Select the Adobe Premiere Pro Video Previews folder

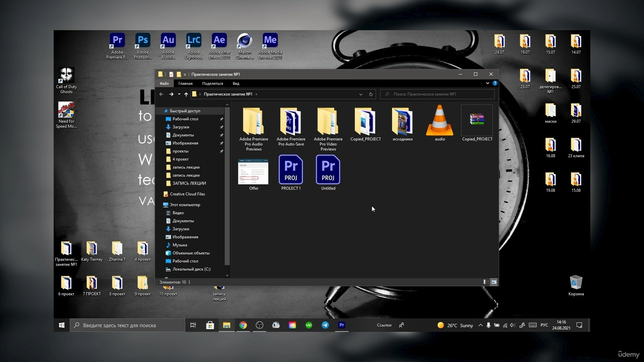[328, 129]
